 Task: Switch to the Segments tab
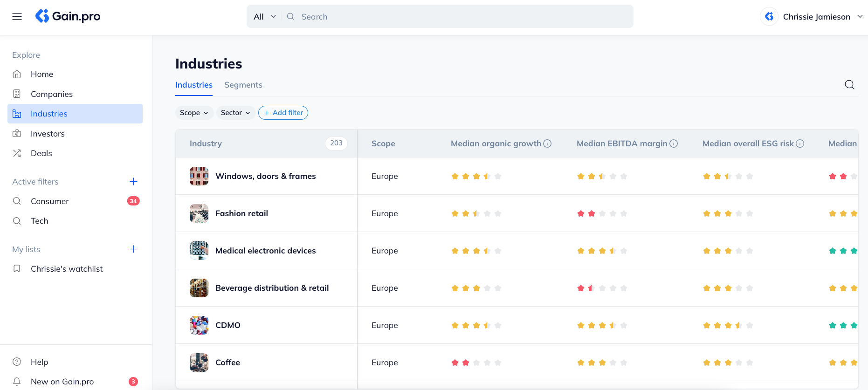(x=243, y=85)
